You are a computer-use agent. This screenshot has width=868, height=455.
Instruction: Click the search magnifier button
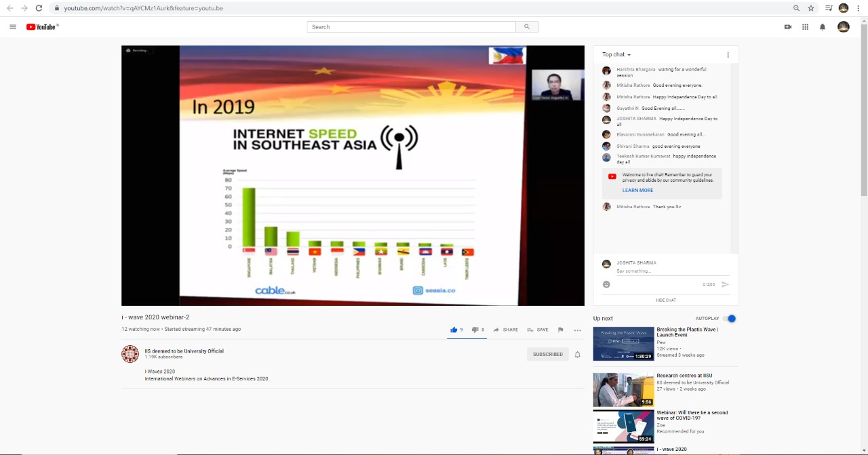[x=527, y=27]
